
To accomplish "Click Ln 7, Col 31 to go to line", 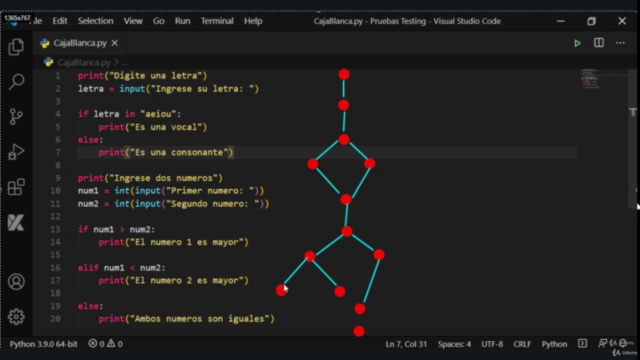I will click(406, 344).
